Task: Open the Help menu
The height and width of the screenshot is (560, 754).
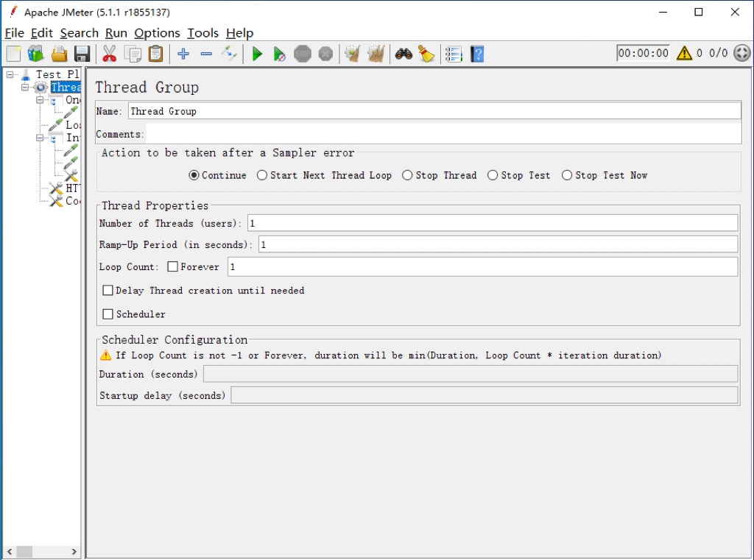Action: 240,33
